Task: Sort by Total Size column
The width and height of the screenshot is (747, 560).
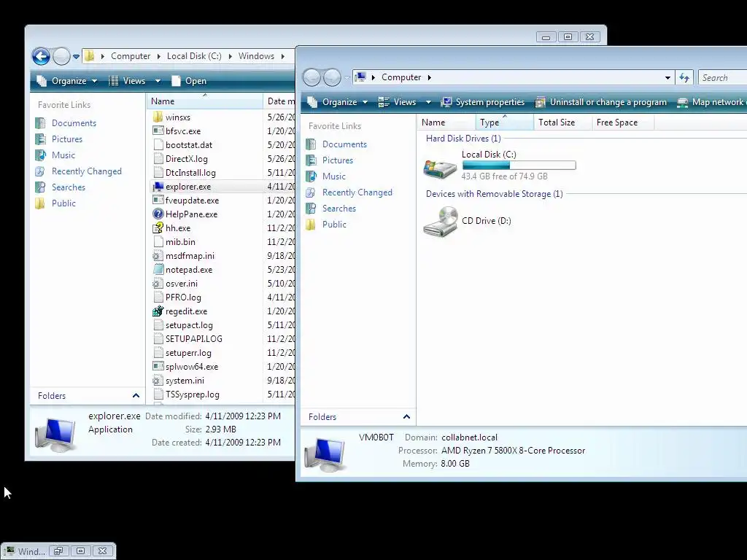Action: click(x=562, y=122)
